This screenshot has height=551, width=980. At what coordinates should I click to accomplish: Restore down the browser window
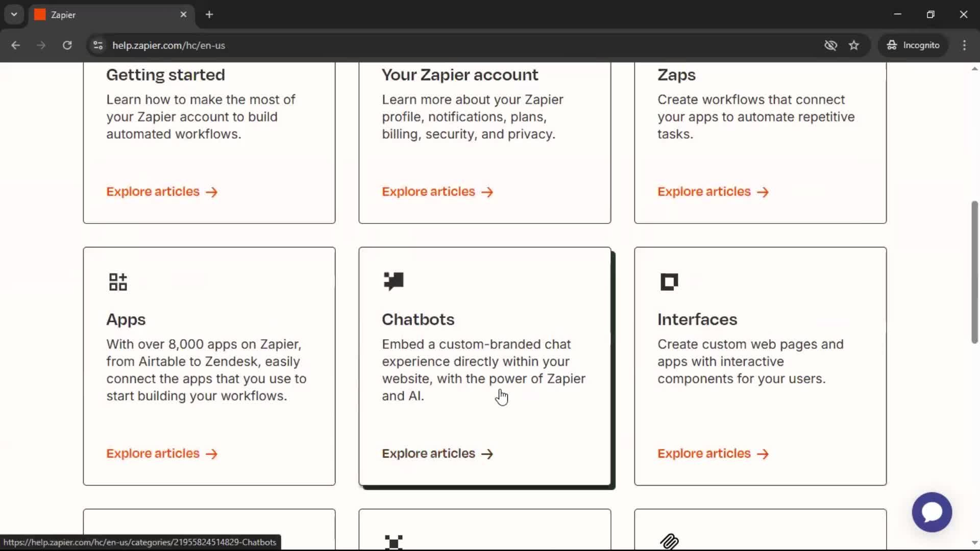[930, 14]
